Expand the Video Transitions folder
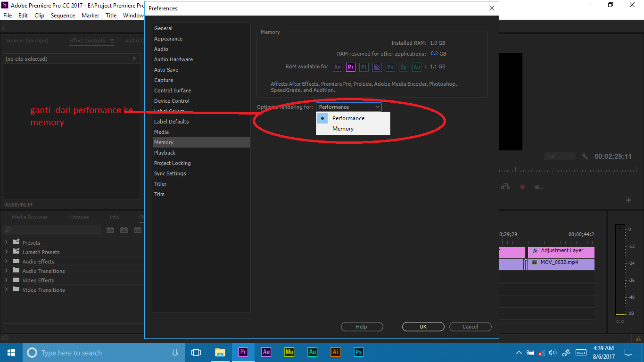The width and height of the screenshot is (644, 362). click(6, 289)
